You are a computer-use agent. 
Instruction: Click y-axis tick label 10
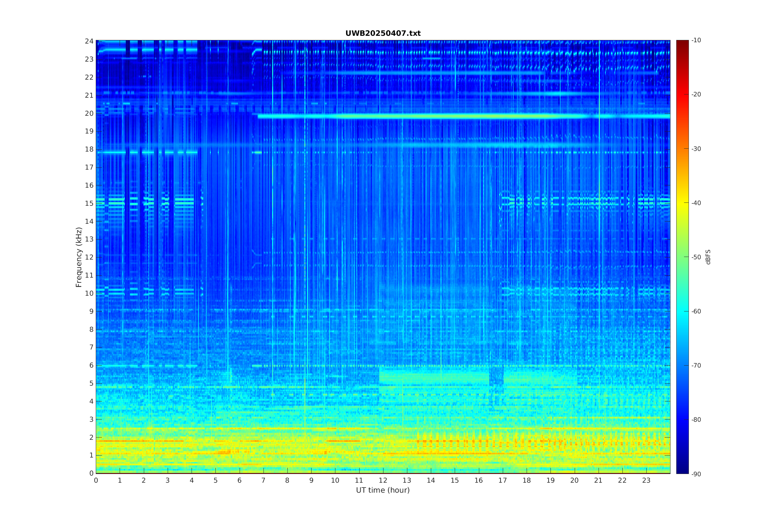click(x=89, y=293)
